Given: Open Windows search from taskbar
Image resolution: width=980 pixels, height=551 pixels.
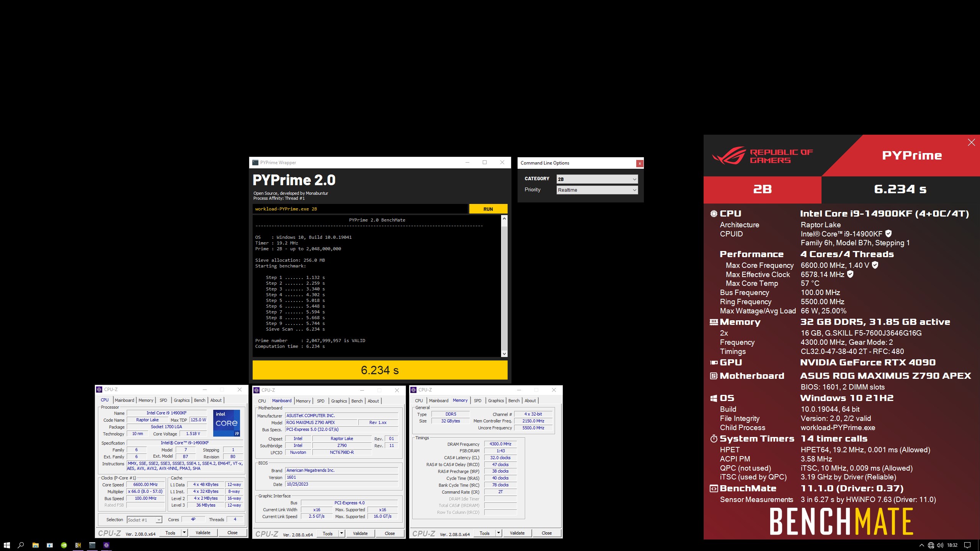Looking at the screenshot, I should 21,545.
